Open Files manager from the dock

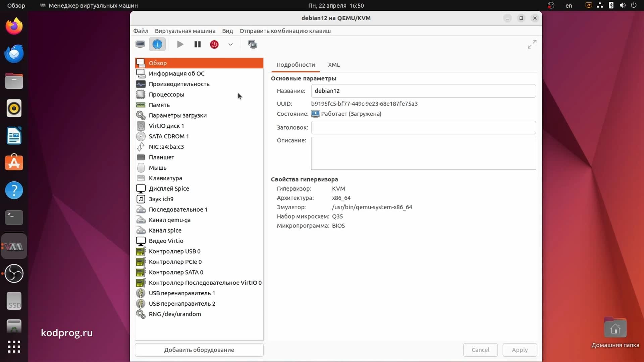pyautogui.click(x=14, y=81)
